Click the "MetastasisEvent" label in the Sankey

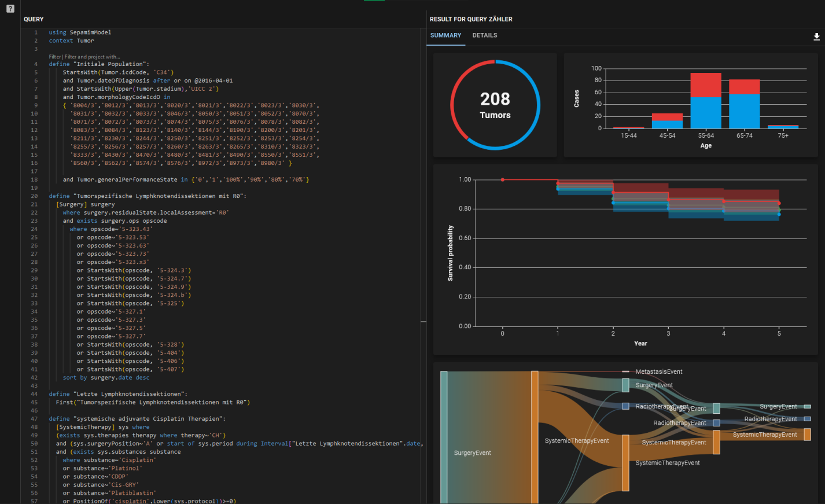pos(659,371)
